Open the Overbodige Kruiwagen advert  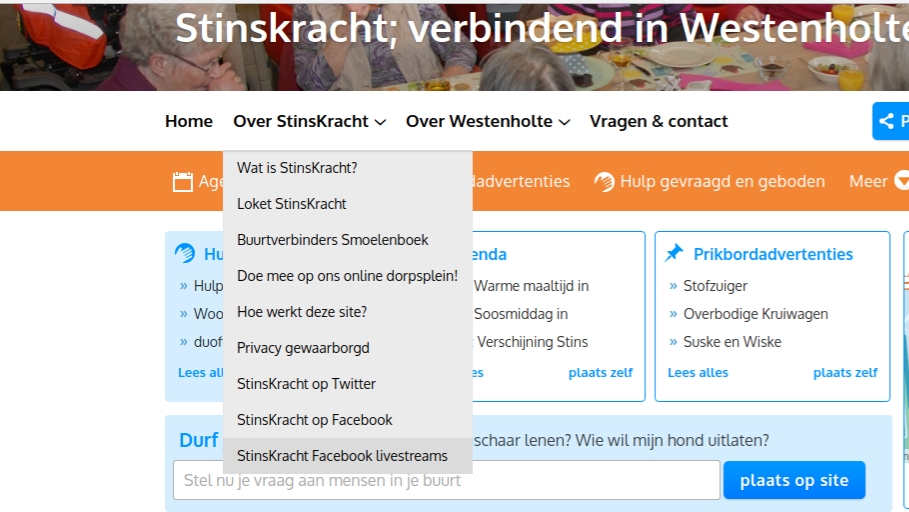755,314
